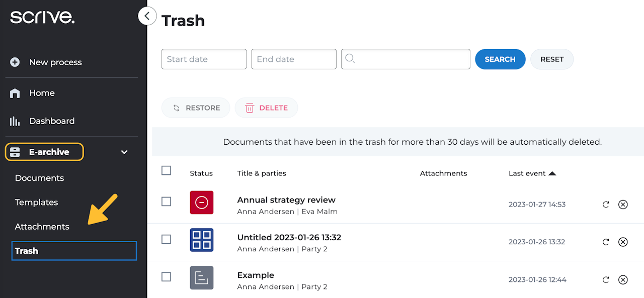Collapse the E-archive section chevron

pos(124,152)
